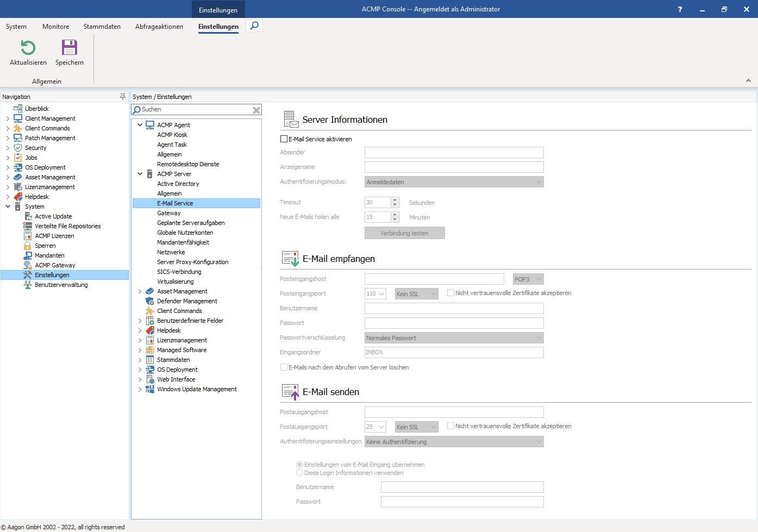Viewport: 758px width, 532px height.
Task: Click the Absender input field
Action: click(454, 153)
